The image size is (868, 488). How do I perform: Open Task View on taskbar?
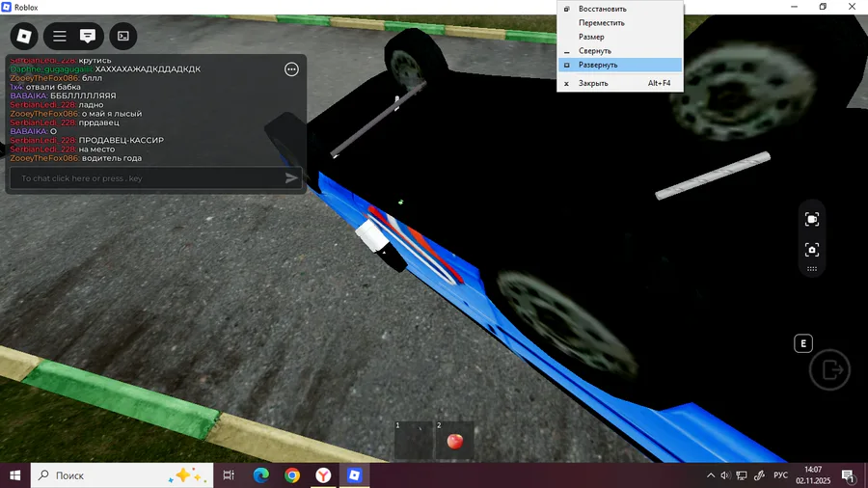[x=229, y=475]
